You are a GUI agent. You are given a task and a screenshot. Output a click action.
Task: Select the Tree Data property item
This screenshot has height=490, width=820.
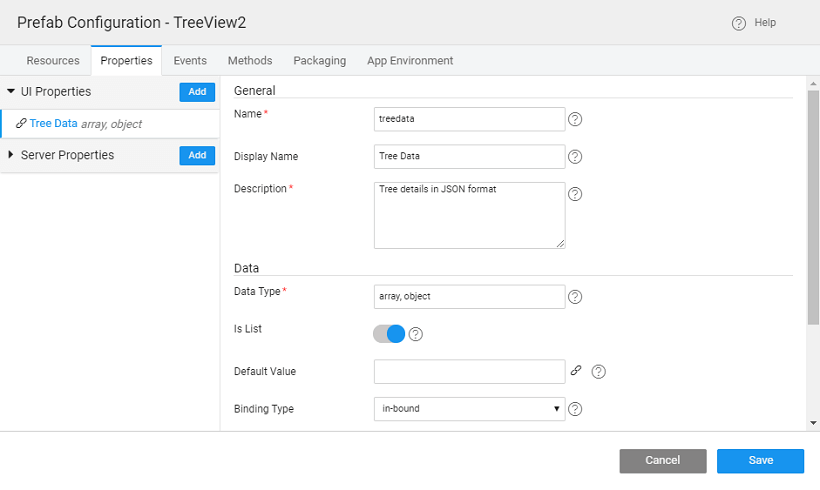click(54, 124)
